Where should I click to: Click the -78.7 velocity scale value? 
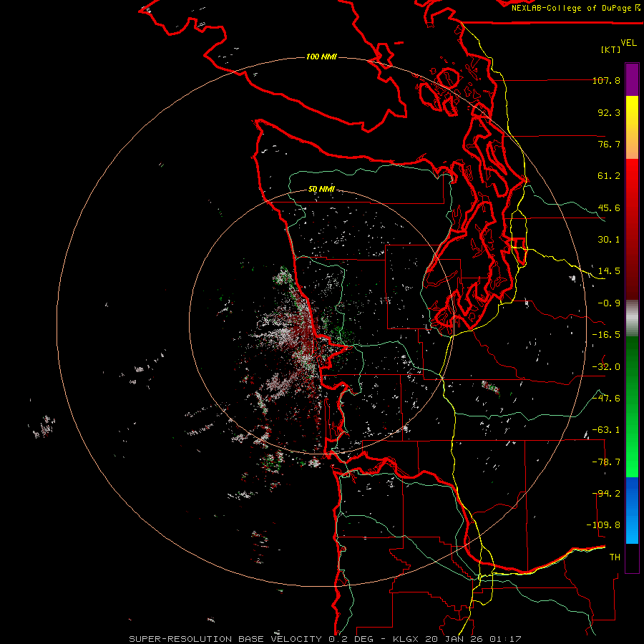[606, 462]
